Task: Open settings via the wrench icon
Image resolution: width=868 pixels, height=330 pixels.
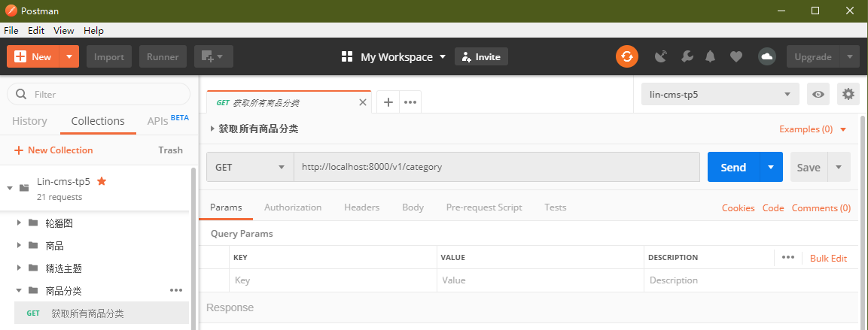Action: point(687,56)
